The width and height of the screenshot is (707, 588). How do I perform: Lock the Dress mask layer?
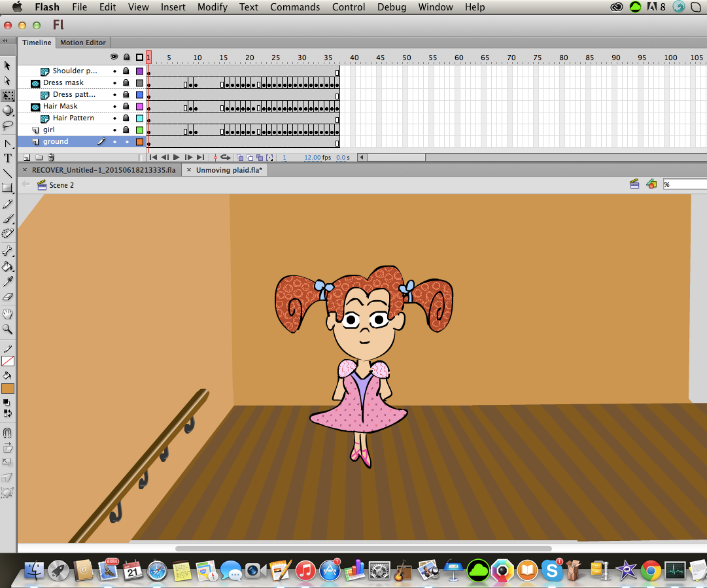(x=126, y=83)
